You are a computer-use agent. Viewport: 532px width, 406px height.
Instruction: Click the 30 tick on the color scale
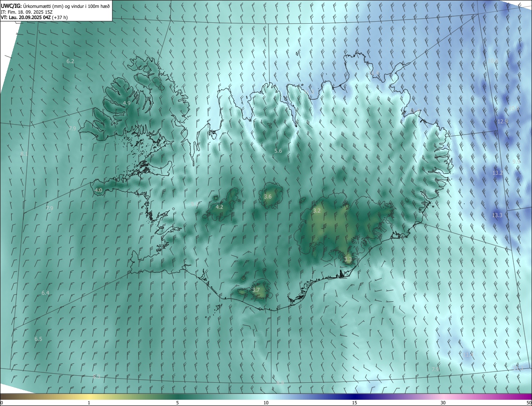pyautogui.click(x=443, y=403)
